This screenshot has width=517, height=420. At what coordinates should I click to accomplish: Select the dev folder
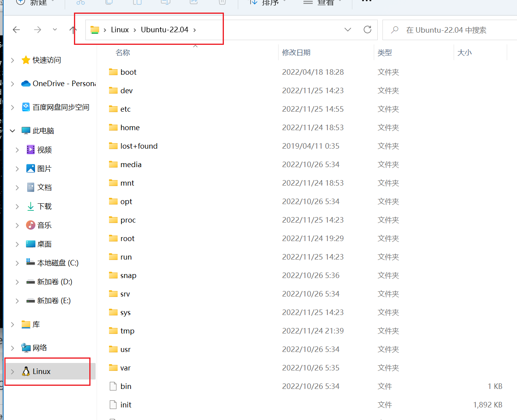[x=126, y=90]
